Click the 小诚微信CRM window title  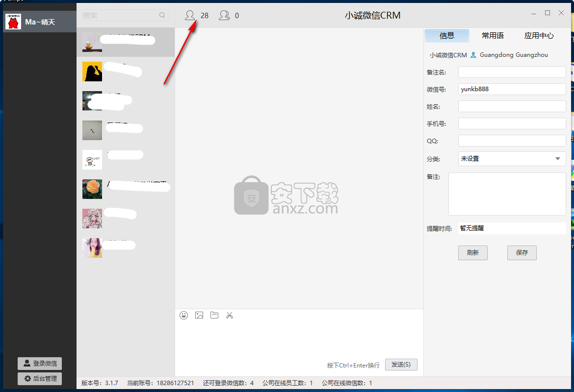click(372, 15)
